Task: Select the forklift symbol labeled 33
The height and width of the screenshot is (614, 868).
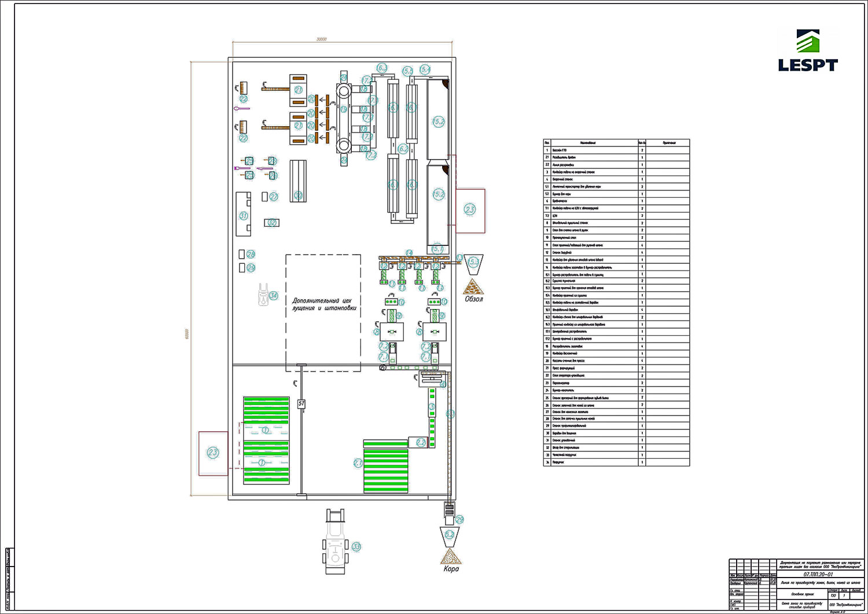Action: 335,542
